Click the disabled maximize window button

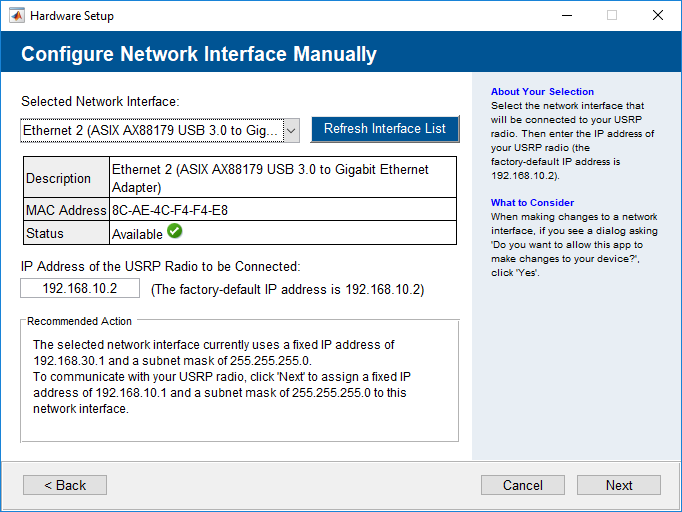pos(612,16)
